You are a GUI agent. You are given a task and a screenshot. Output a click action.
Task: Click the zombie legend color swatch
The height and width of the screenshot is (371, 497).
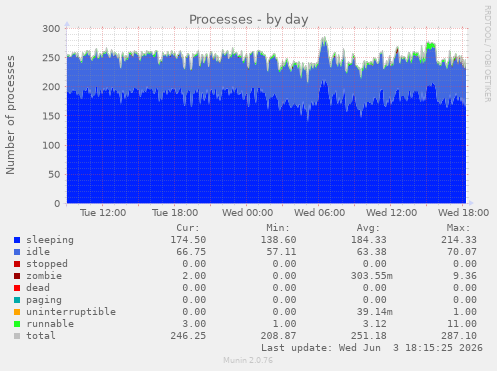17,276
